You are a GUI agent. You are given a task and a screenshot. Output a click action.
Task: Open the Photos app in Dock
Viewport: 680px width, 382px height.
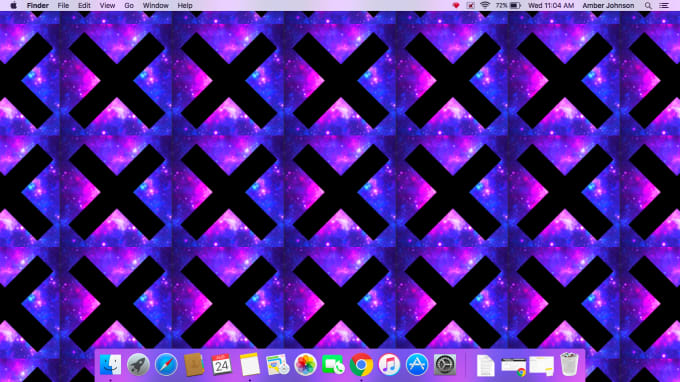tap(305, 364)
